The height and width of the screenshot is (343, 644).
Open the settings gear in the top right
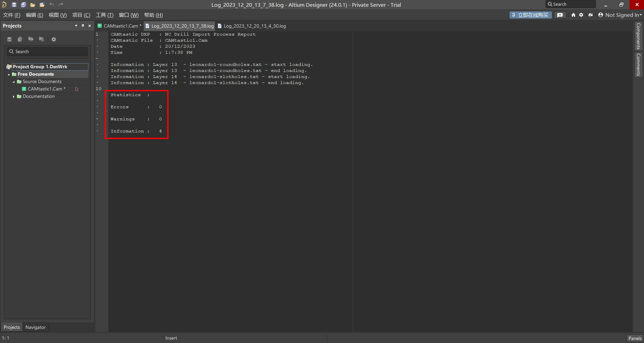(581, 15)
